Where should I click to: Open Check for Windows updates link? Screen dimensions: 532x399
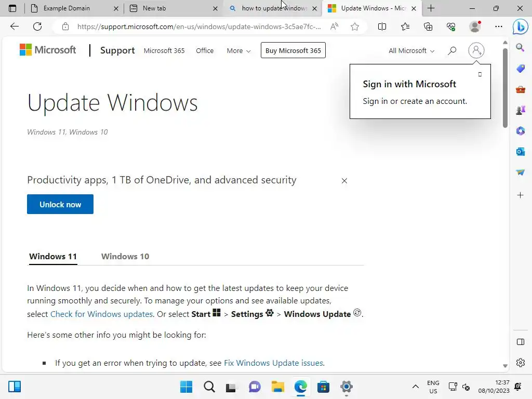pos(102,314)
